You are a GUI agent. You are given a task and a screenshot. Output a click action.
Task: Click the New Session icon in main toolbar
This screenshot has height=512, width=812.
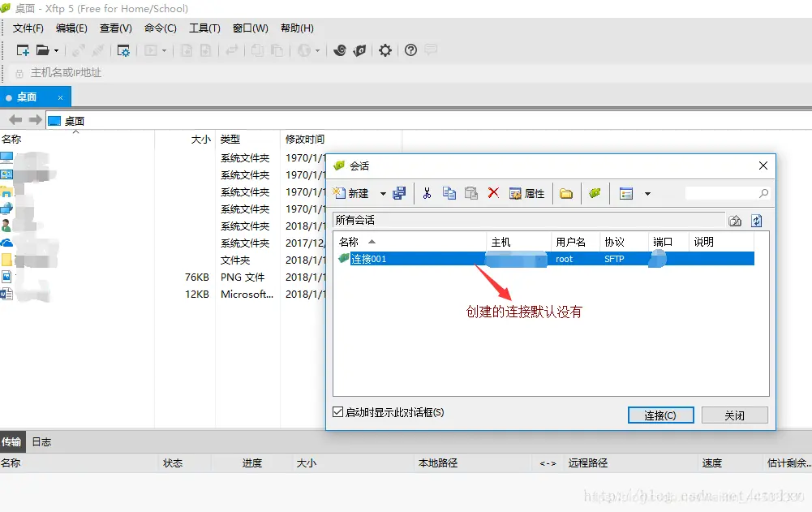click(x=23, y=50)
